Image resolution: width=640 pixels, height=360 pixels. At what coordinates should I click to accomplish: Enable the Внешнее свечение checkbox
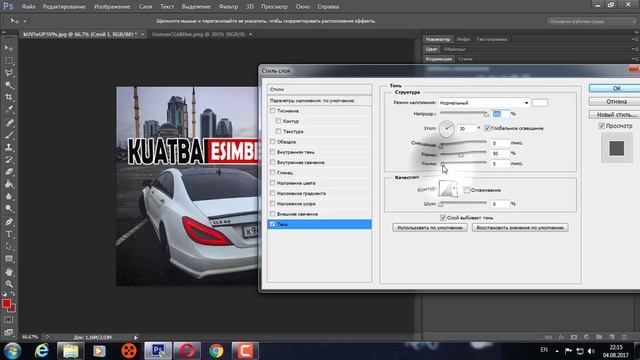pos(272,214)
